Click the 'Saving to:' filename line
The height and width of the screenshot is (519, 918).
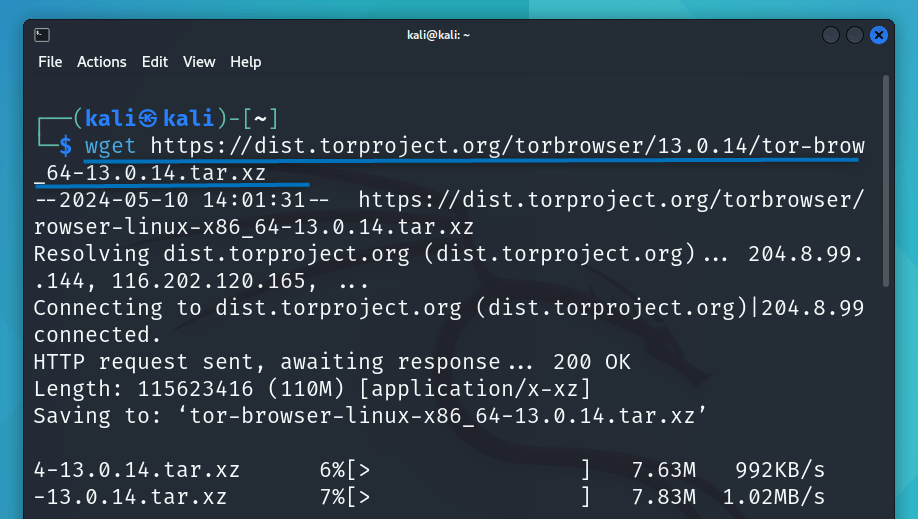click(371, 416)
